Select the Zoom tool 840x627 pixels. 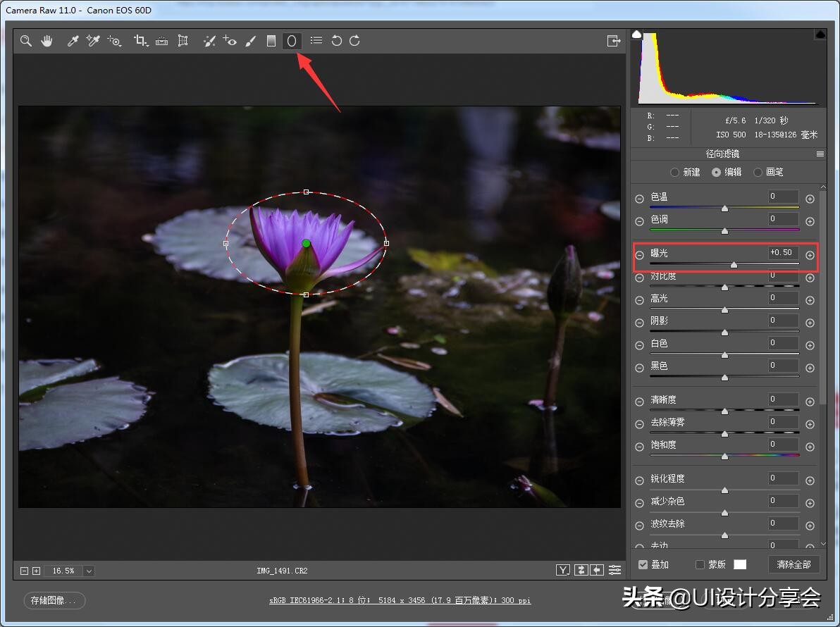pos(26,41)
